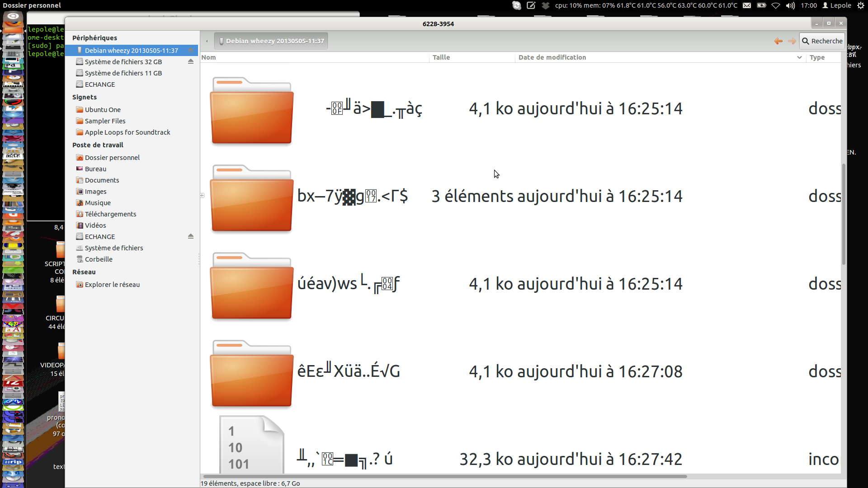Open the Corbeille trash in the sidebar

[x=99, y=259]
